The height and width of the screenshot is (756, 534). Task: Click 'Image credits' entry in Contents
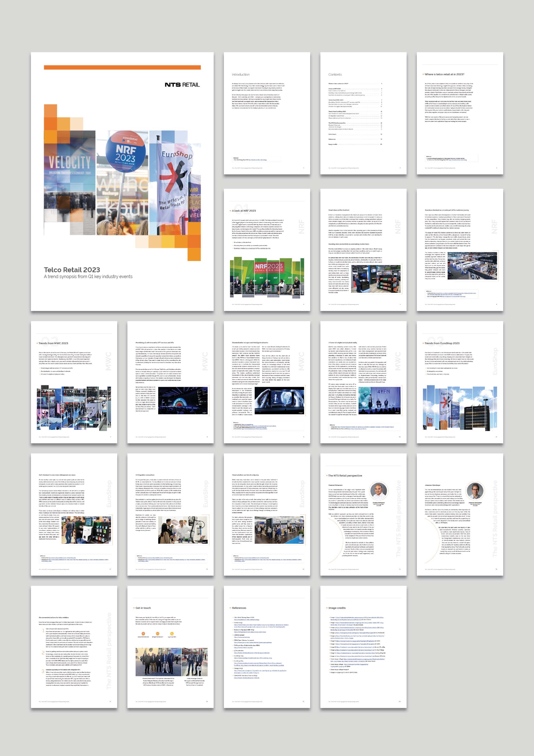point(333,144)
